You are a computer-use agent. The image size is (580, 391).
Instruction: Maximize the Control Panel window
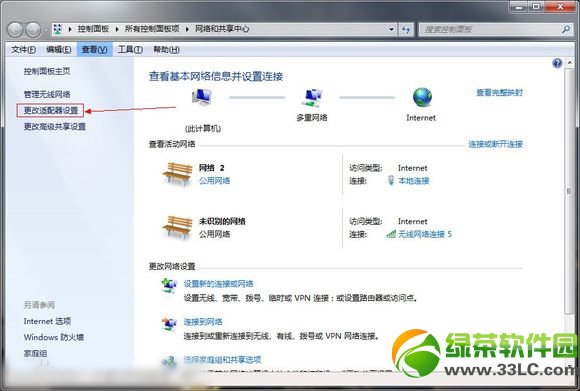(x=536, y=6)
